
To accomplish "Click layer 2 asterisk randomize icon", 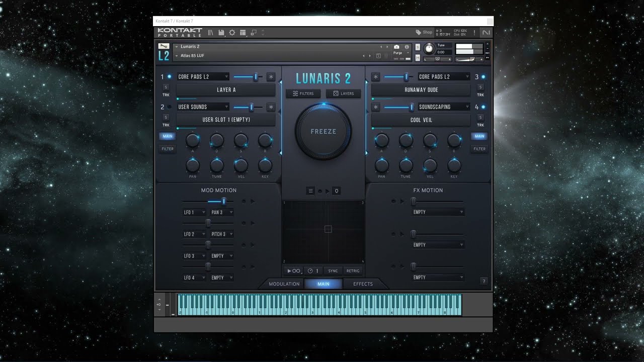I will pos(271,107).
